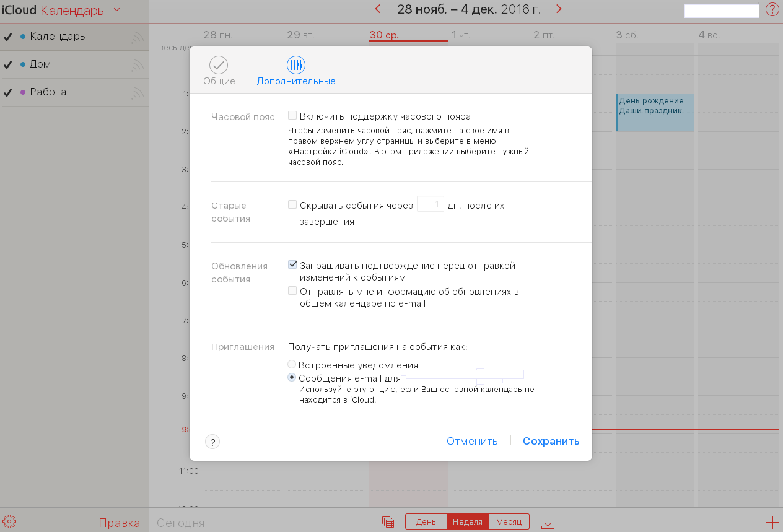Cancel settings with Отменить
The height and width of the screenshot is (532, 783).
(x=472, y=441)
